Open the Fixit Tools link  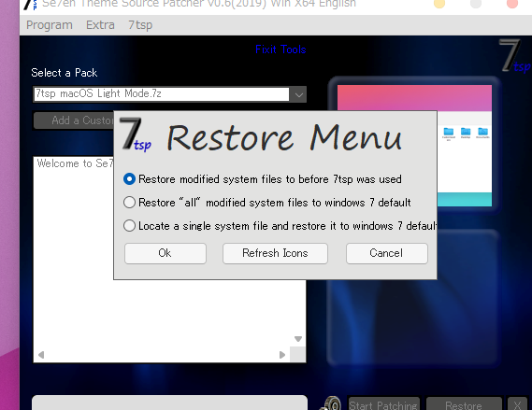(x=280, y=49)
